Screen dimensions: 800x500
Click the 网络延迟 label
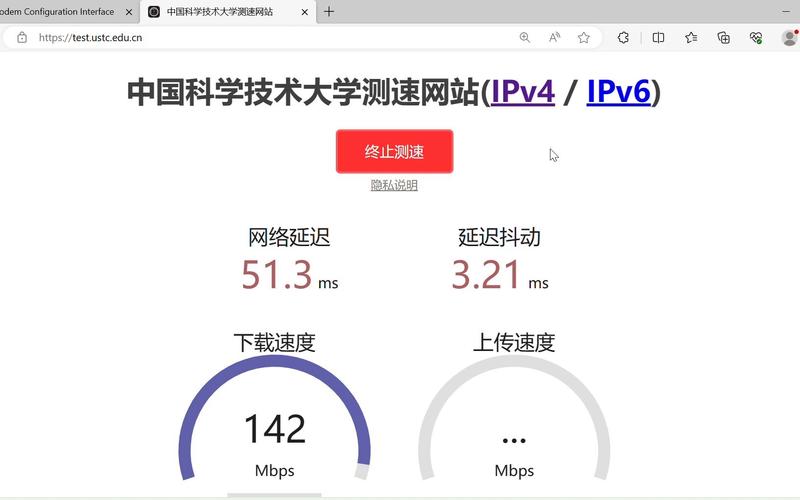[x=289, y=237]
